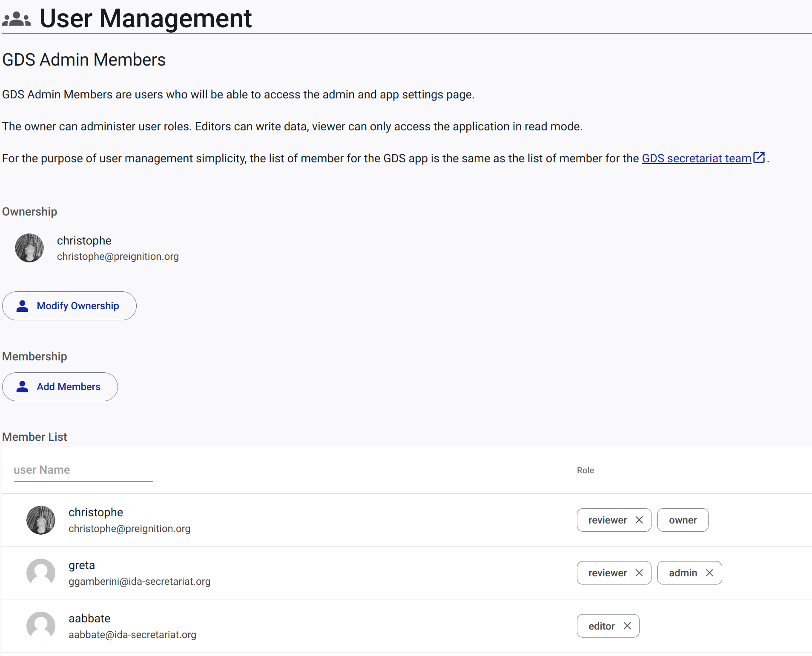Click ggamberini@ida-secretariat.org email text
812x656 pixels.
pos(140,581)
